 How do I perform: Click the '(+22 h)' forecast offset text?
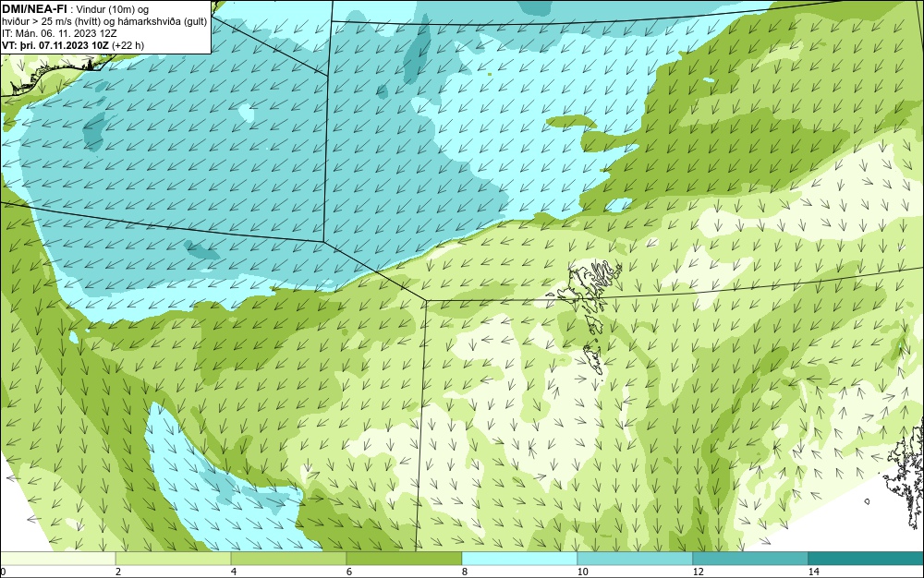pos(128,44)
